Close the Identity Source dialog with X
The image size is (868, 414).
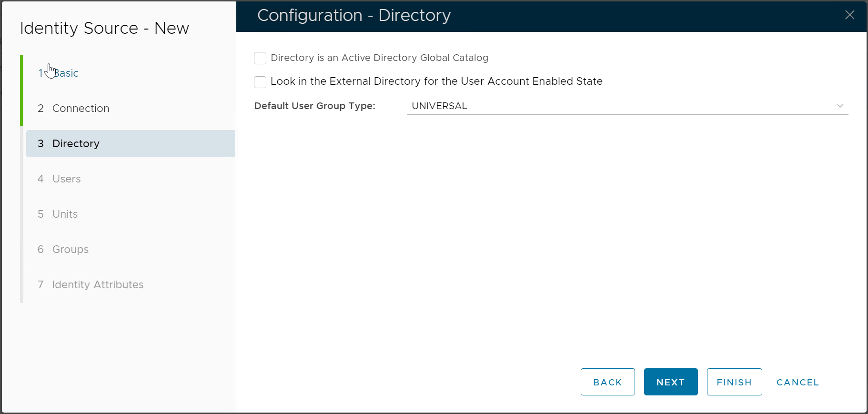click(849, 15)
